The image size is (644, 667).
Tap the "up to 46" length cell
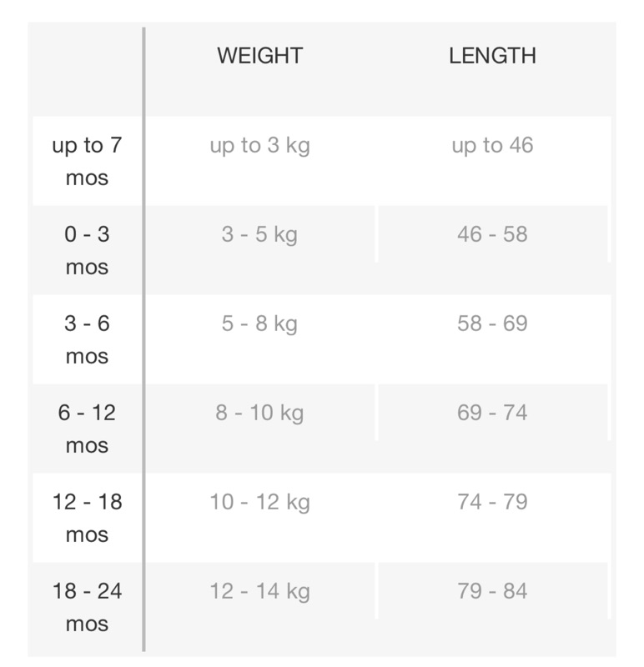click(492, 146)
